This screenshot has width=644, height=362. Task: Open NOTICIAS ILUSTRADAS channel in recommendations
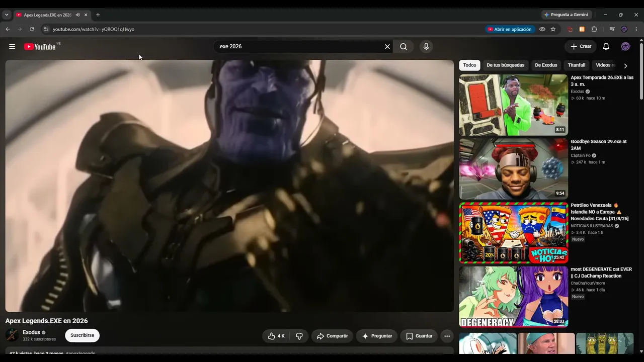tap(592, 226)
